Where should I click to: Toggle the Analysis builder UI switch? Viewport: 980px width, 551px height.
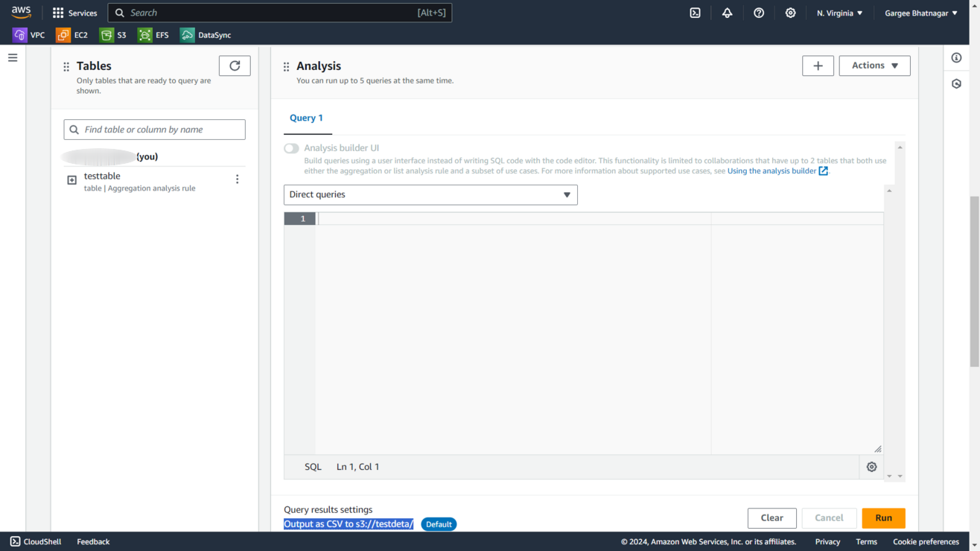(291, 148)
